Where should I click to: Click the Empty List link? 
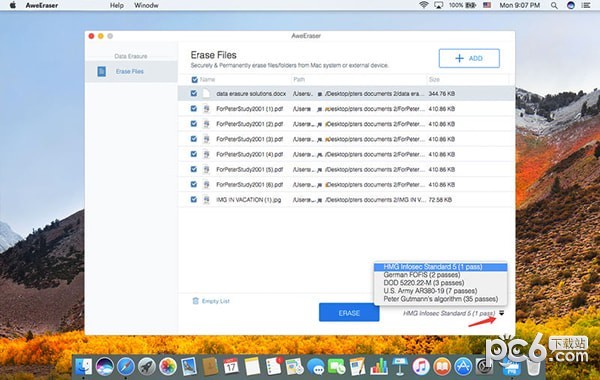[211, 301]
